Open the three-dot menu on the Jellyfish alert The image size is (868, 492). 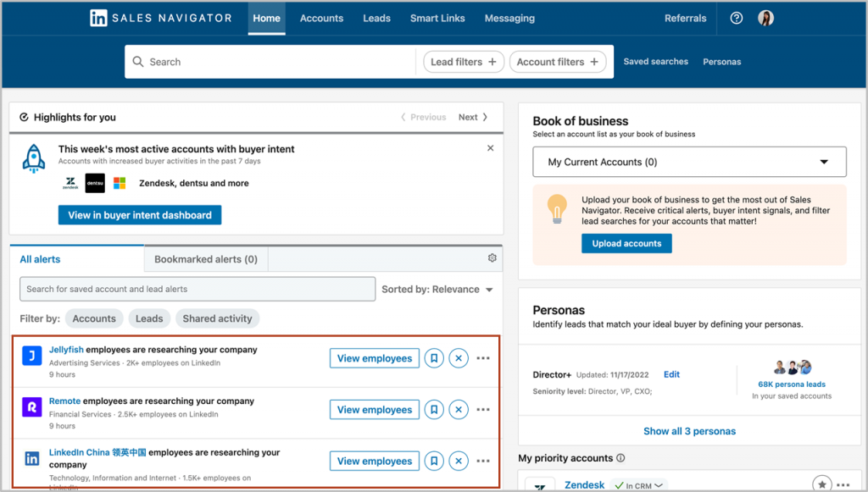tap(483, 358)
